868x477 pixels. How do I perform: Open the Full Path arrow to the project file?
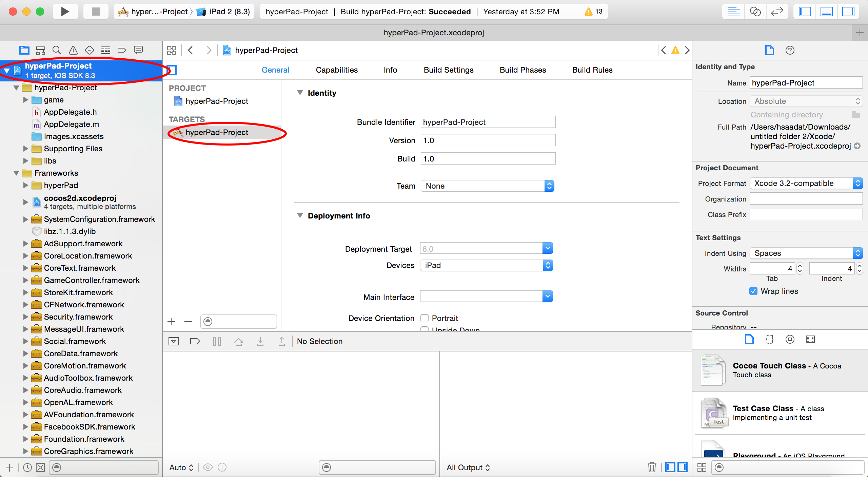click(x=857, y=146)
